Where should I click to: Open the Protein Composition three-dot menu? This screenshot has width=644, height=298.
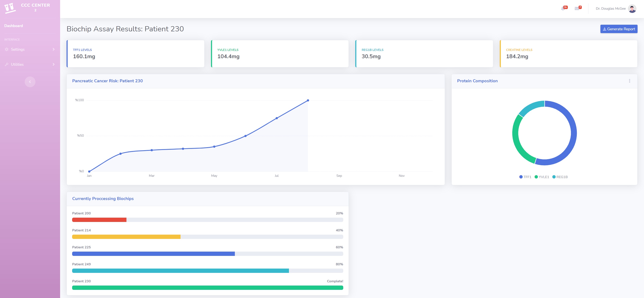pyautogui.click(x=629, y=81)
